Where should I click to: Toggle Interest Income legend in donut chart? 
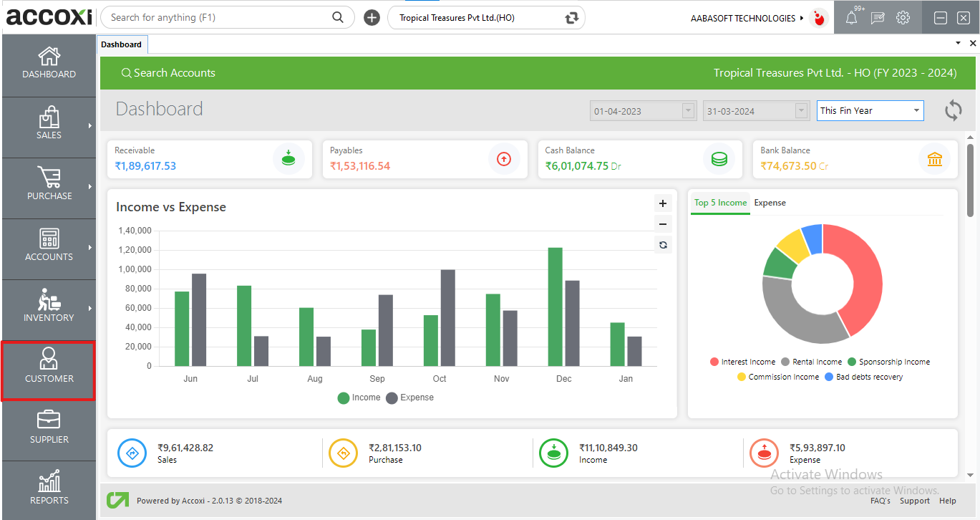point(742,362)
